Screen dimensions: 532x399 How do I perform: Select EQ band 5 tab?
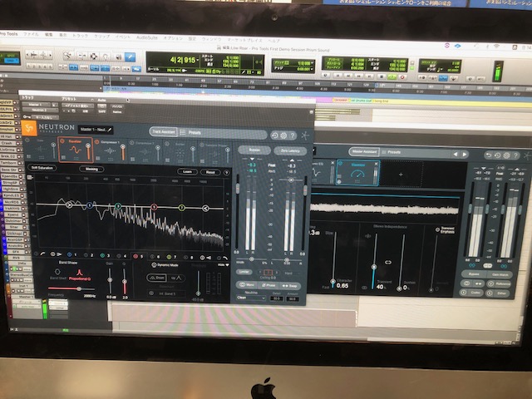(x=138, y=257)
